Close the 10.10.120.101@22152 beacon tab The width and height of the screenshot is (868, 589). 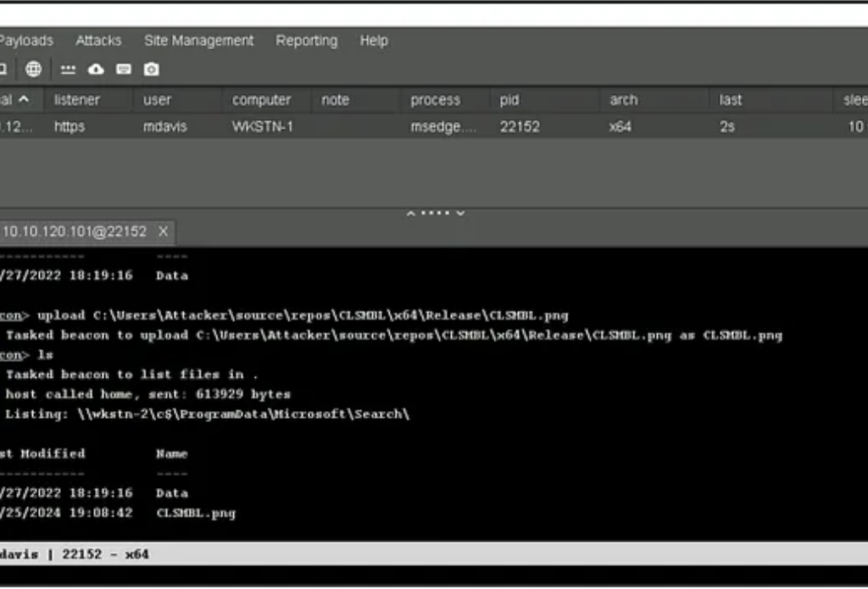(x=164, y=231)
